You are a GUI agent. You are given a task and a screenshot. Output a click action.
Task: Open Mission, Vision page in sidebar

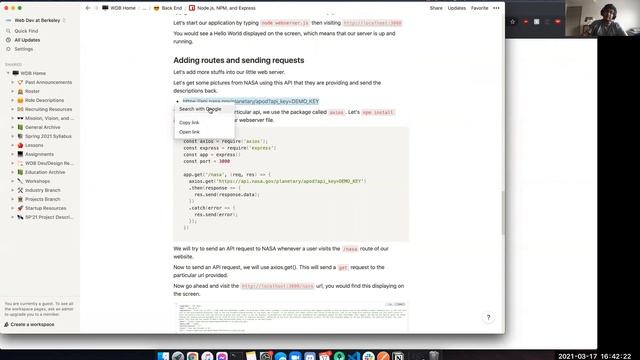[49, 118]
